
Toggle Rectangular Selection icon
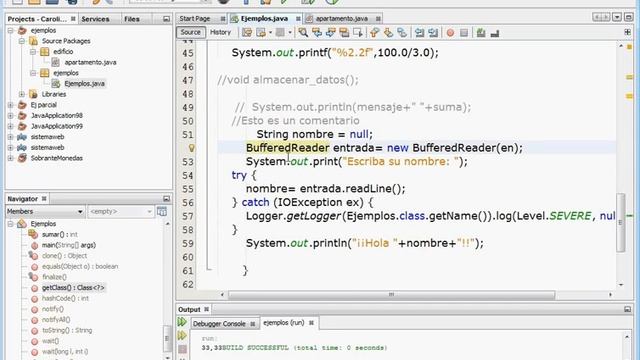pyautogui.click(x=358, y=33)
